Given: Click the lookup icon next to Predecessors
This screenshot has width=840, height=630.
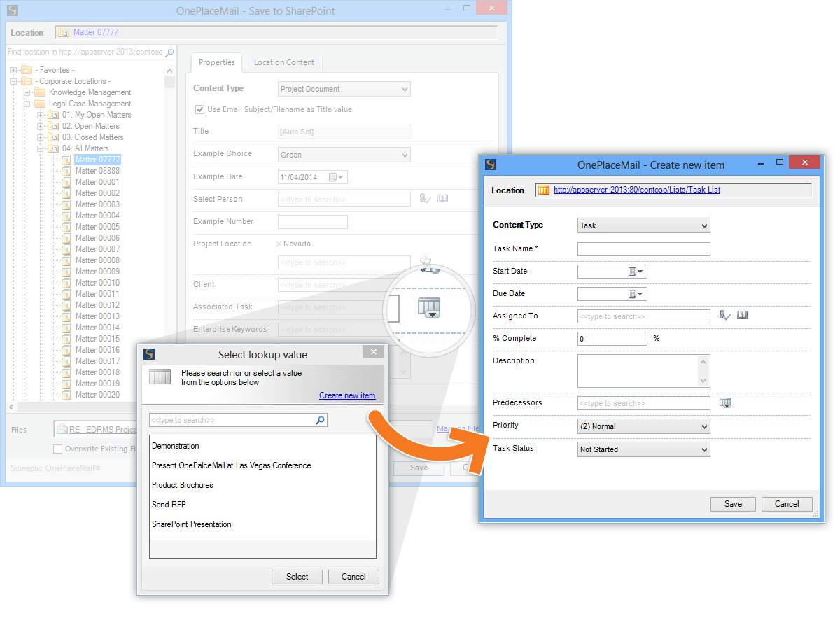Looking at the screenshot, I should click(725, 402).
